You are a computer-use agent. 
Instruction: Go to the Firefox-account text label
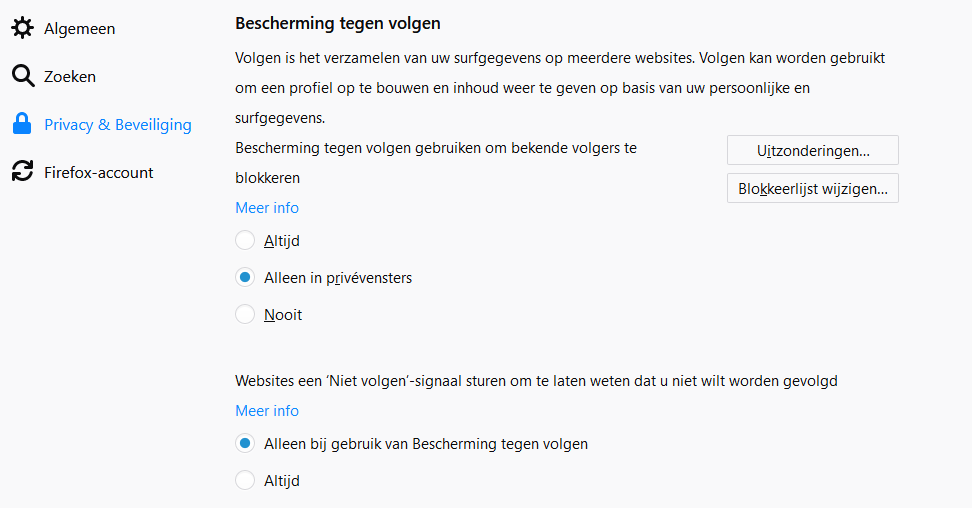pyautogui.click(x=99, y=172)
